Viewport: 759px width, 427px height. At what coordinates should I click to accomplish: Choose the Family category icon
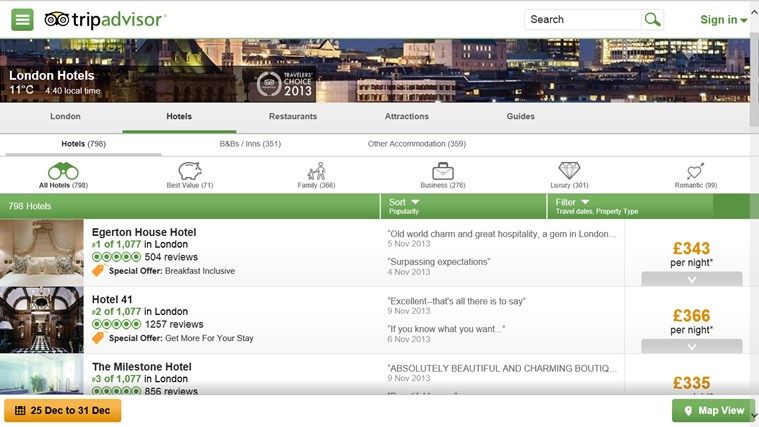[316, 171]
